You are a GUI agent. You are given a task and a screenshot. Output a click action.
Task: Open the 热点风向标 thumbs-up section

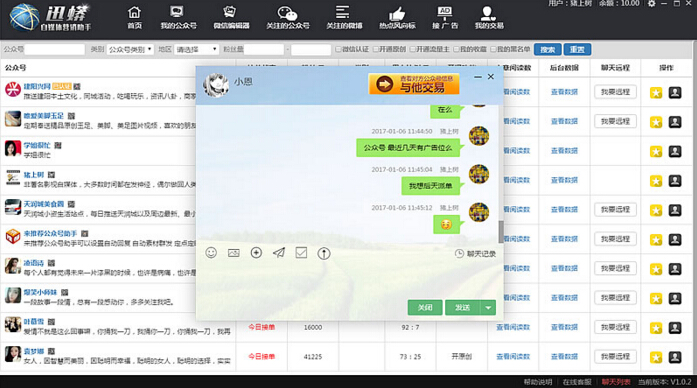click(x=397, y=18)
